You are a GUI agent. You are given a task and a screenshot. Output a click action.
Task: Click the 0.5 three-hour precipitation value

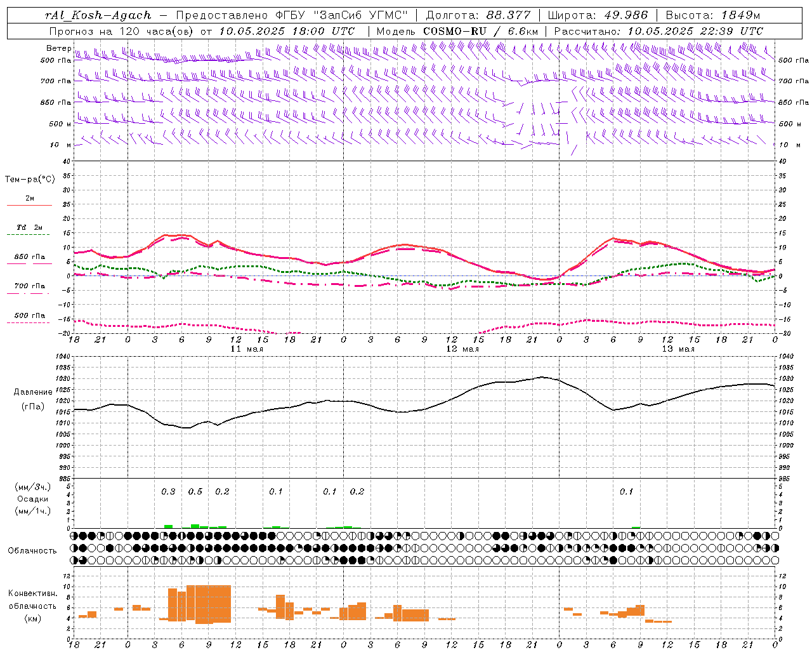[195, 492]
